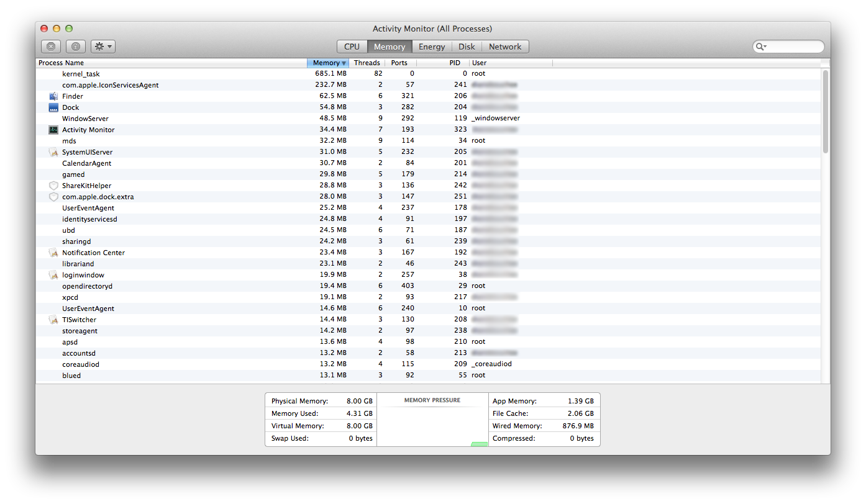Click the process search field
The image size is (866, 504).
click(x=788, y=47)
